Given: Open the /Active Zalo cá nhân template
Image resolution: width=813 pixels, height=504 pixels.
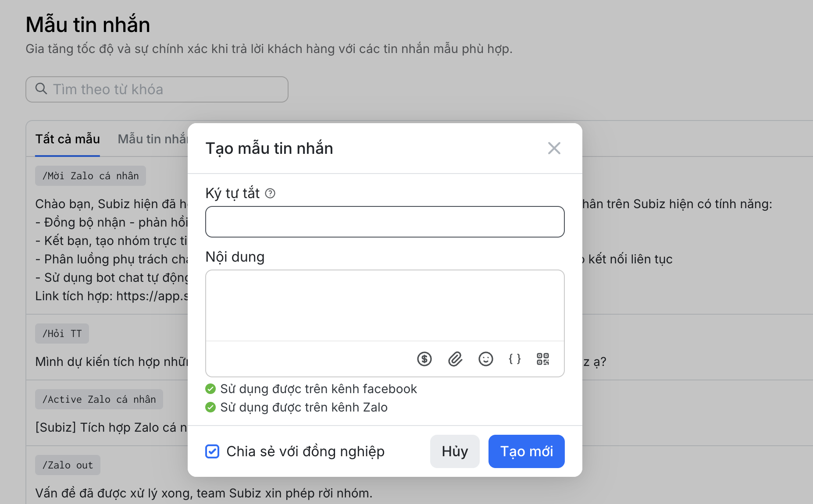Looking at the screenshot, I should click(99, 399).
